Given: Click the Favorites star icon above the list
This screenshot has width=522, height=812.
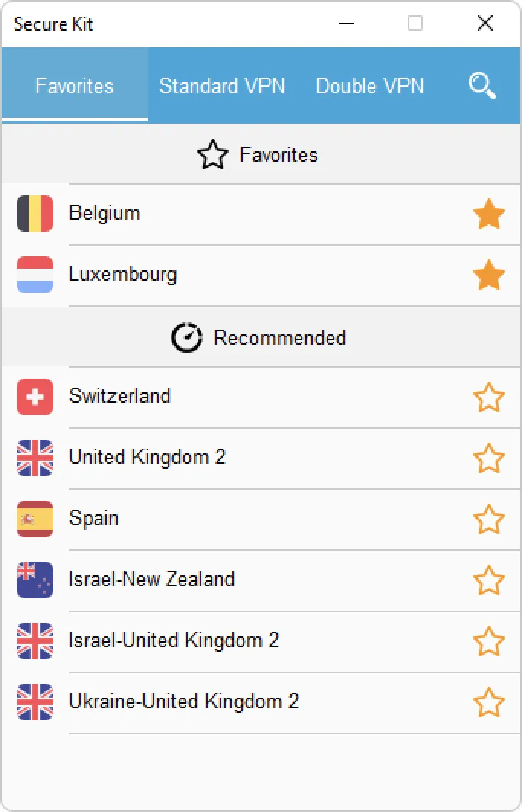Looking at the screenshot, I should tap(212, 154).
